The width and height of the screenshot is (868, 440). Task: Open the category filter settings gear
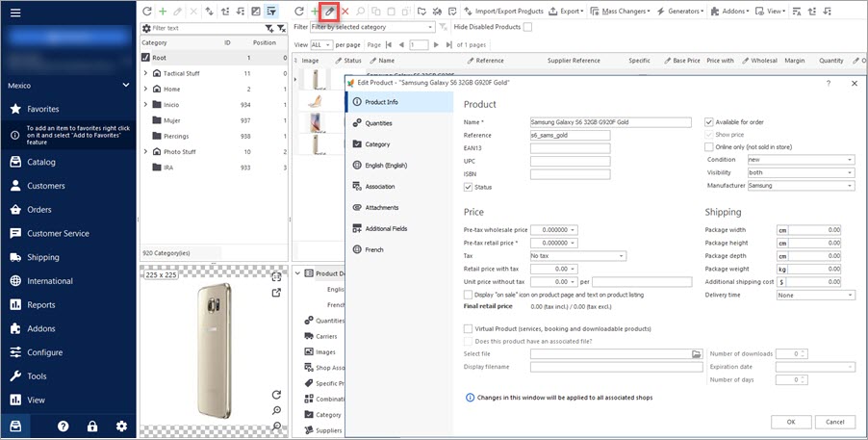click(x=146, y=28)
